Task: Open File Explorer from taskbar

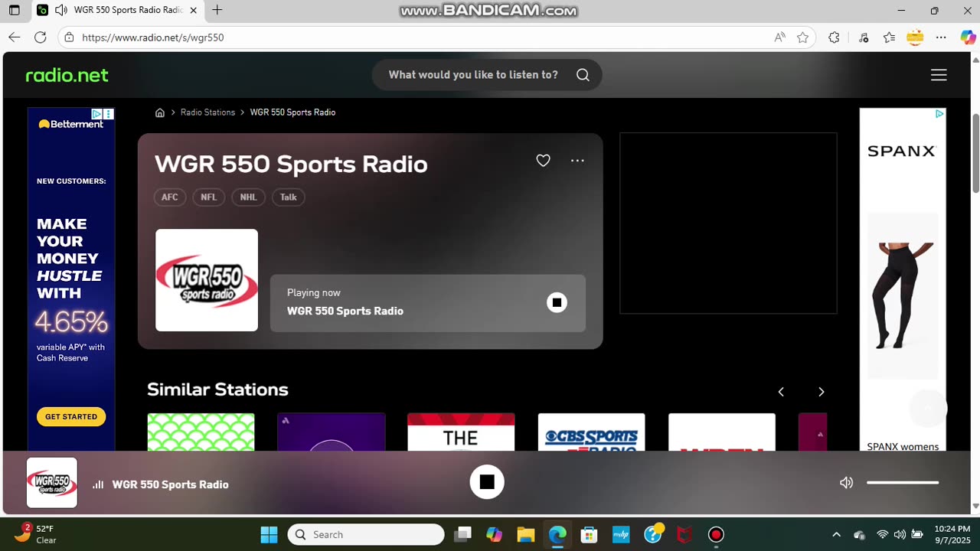Action: tap(525, 535)
